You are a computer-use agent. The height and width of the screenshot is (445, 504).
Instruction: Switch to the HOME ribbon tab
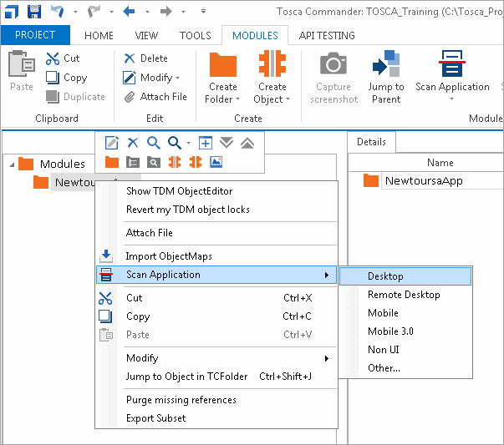pos(99,35)
